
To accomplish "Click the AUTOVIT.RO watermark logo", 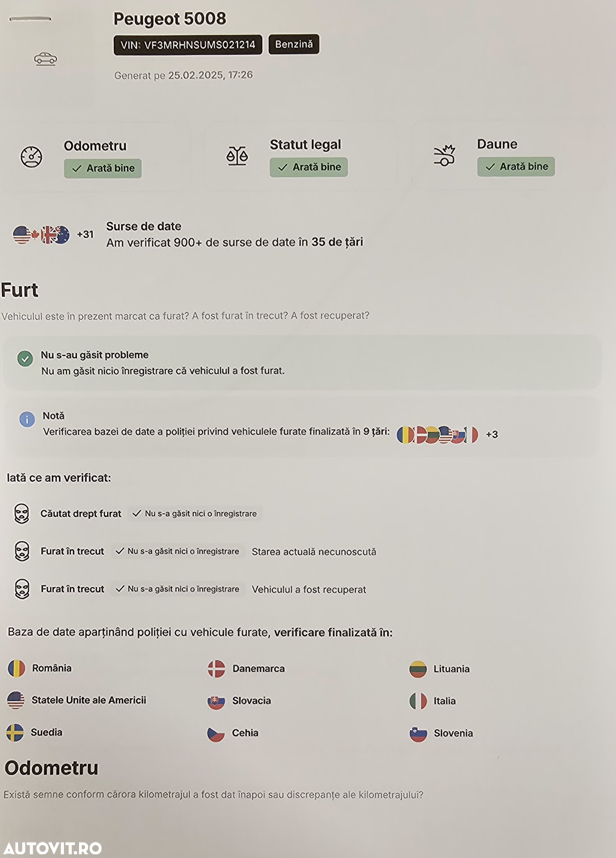I will (52, 848).
